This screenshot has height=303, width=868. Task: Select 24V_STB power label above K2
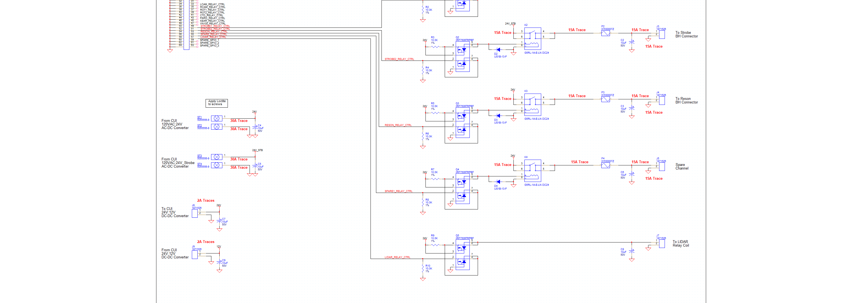[510, 24]
